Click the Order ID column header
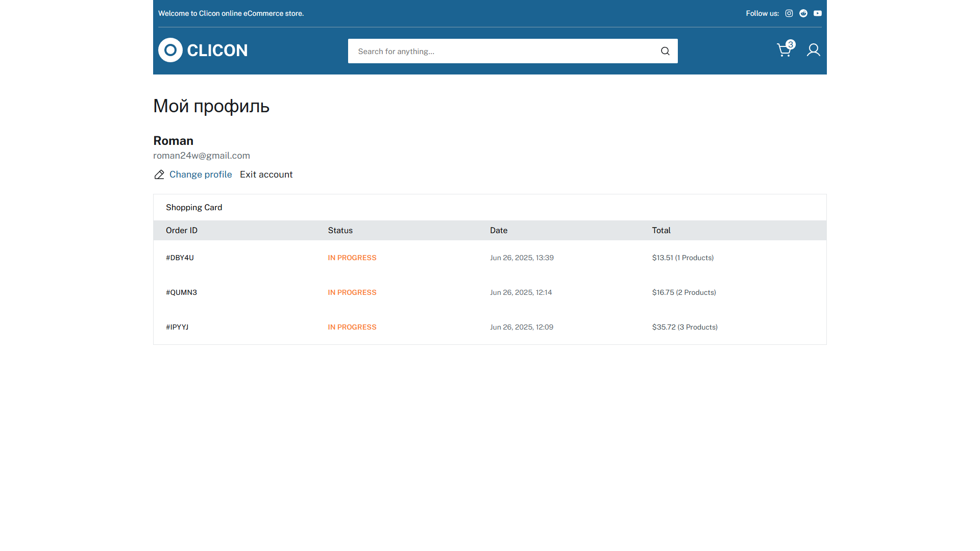 click(182, 231)
